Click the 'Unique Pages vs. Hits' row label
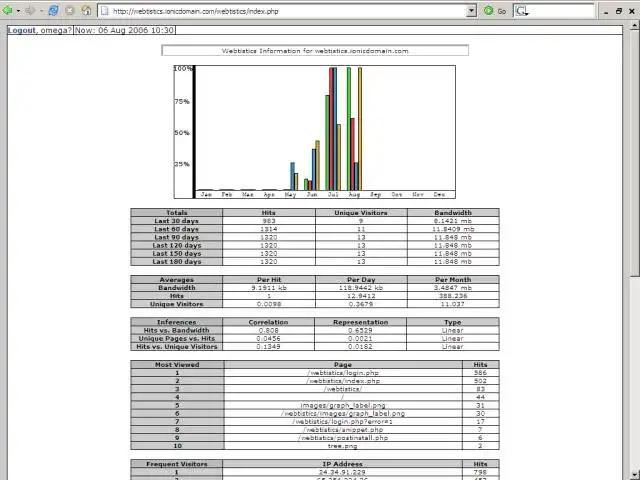The height and width of the screenshot is (480, 640). coord(176,338)
